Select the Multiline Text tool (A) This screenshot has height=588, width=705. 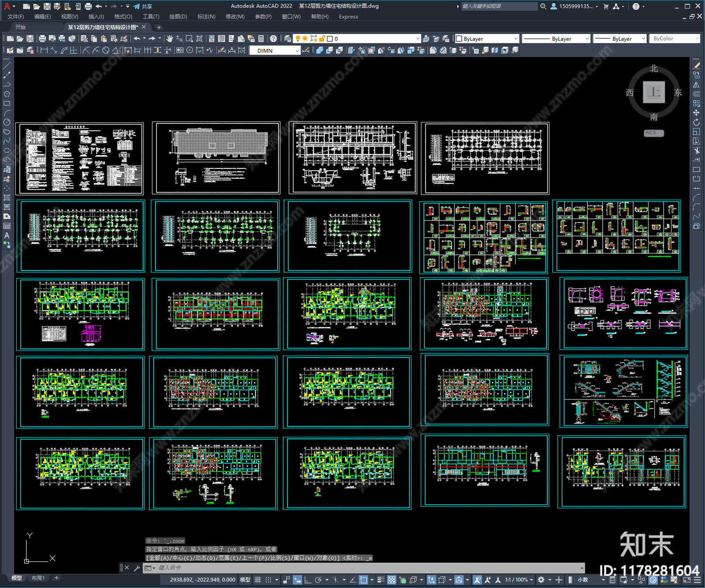pyautogui.click(x=7, y=235)
